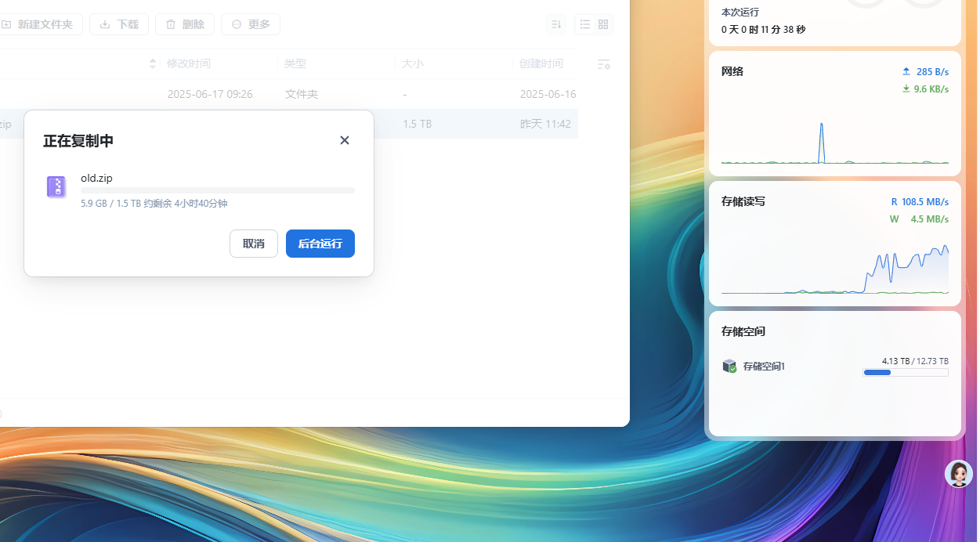Switch to grid view
Viewport: 980px width, 542px height.
coord(603,24)
